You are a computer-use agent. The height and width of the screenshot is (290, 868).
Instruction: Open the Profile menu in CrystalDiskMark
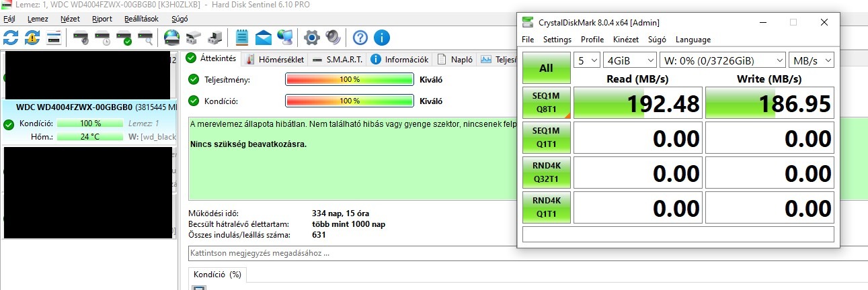tap(592, 40)
